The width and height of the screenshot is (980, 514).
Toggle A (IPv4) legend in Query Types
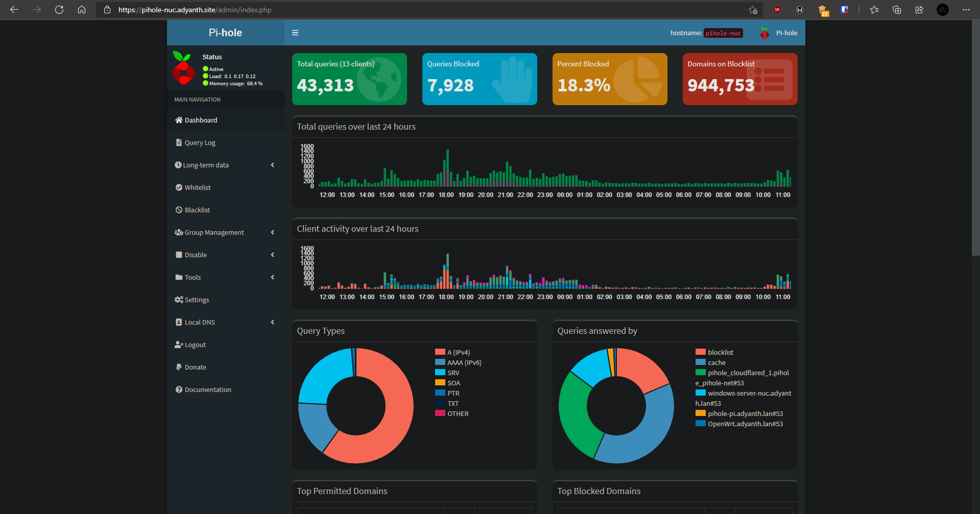tap(458, 352)
